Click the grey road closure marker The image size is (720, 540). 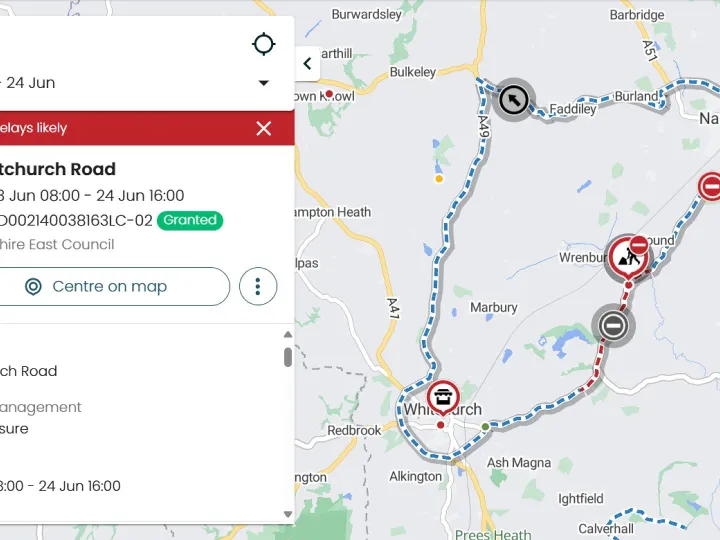613,324
